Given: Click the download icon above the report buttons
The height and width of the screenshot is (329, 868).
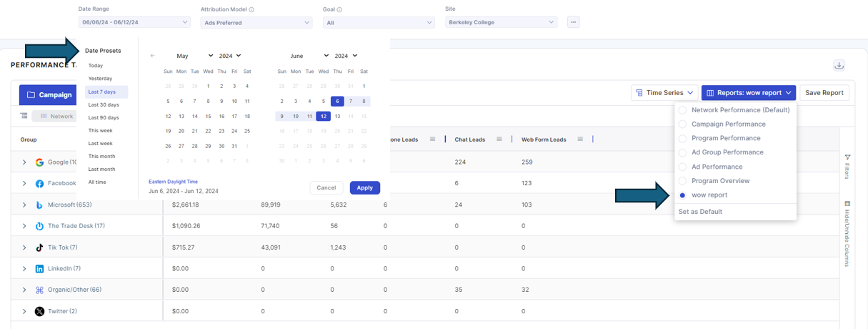Looking at the screenshot, I should click(839, 65).
